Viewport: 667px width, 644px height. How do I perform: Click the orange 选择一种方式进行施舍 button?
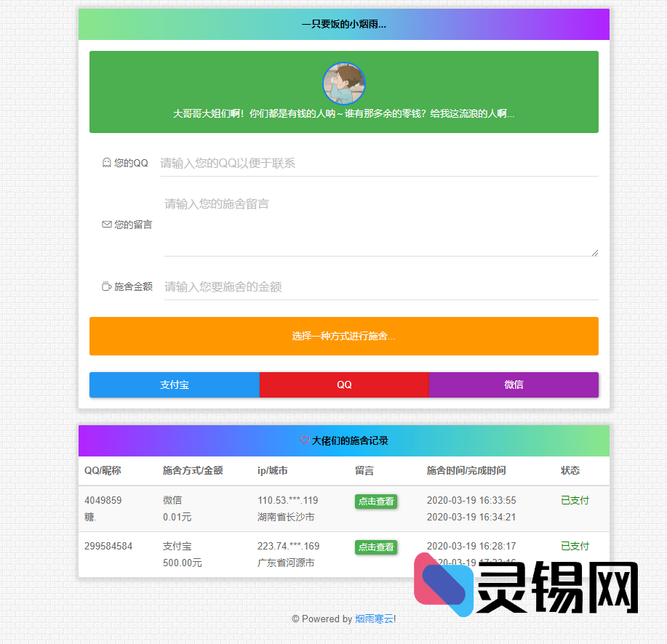coord(343,336)
